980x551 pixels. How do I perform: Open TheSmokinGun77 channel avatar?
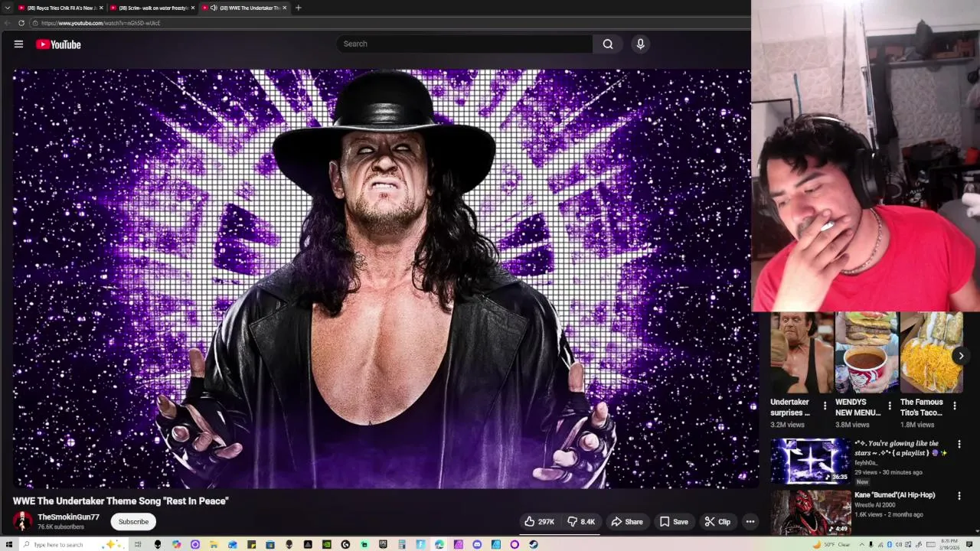pyautogui.click(x=23, y=522)
